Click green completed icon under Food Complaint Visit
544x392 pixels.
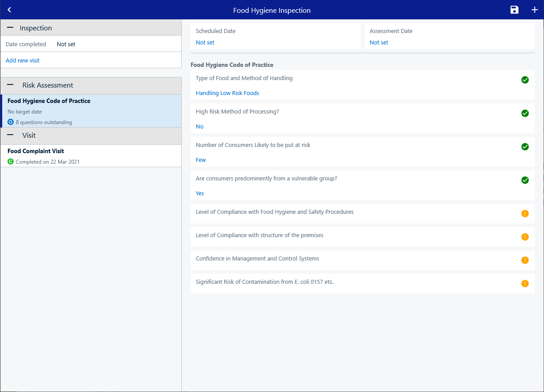[x=11, y=161]
